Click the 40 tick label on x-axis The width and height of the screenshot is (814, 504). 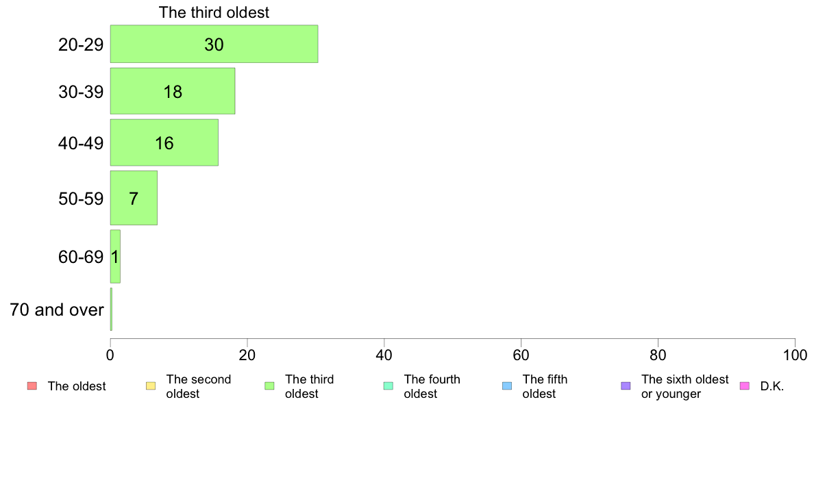[384, 355]
